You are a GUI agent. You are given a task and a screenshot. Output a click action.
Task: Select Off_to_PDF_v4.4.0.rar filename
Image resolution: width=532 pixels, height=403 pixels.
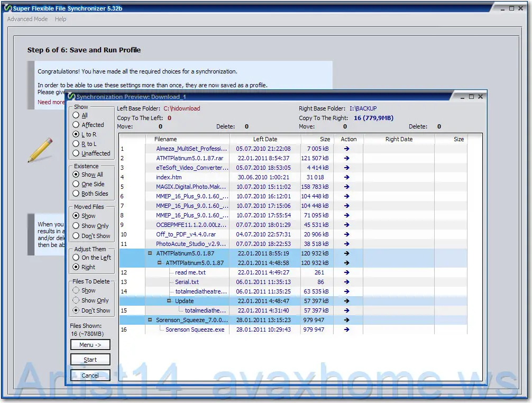click(x=186, y=234)
